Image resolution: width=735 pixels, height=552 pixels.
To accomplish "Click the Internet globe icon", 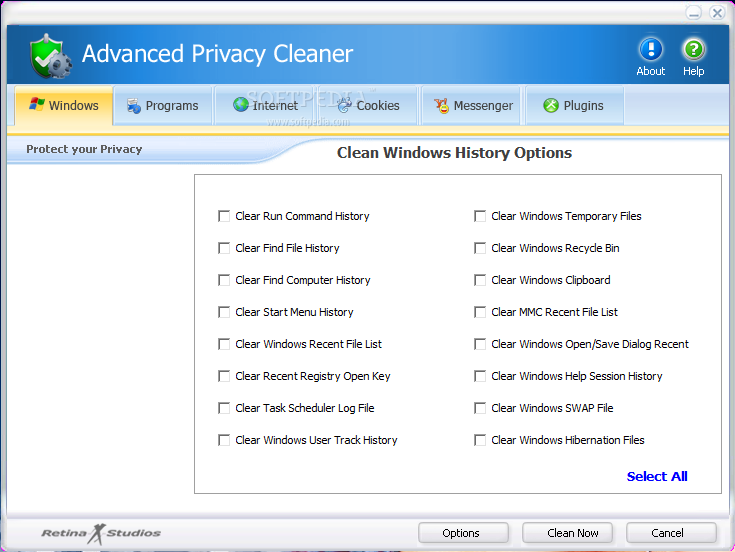I will (240, 104).
